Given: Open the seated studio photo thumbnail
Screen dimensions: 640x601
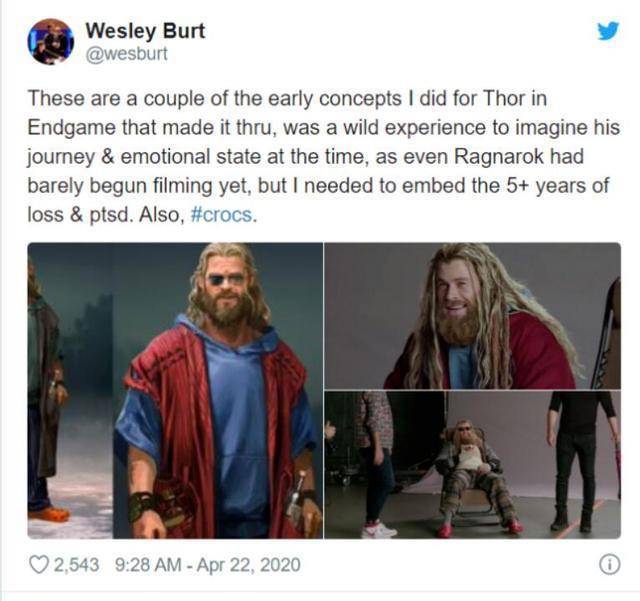Looking at the screenshot, I should click(x=473, y=465).
